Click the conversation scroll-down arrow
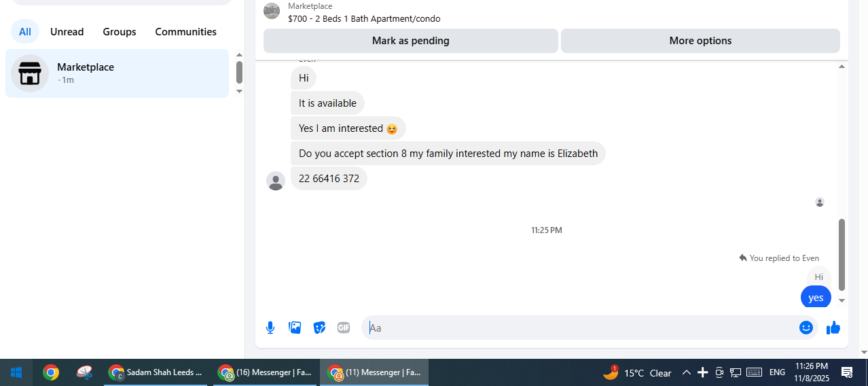868x386 pixels. 842,300
